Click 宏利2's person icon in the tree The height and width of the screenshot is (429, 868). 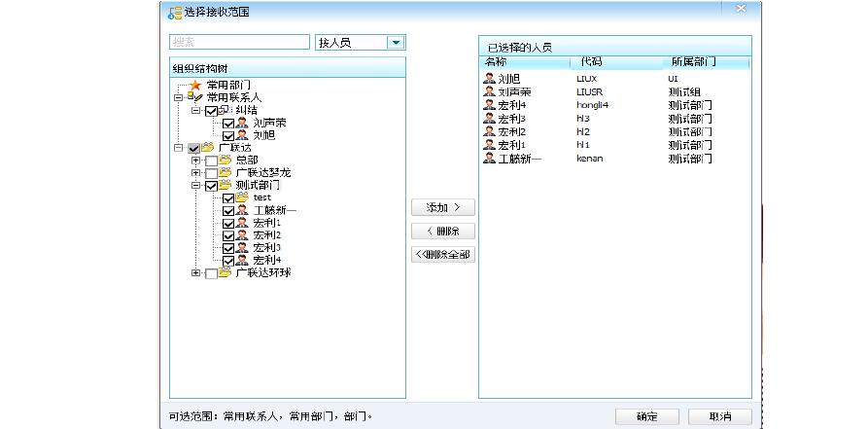click(242, 235)
